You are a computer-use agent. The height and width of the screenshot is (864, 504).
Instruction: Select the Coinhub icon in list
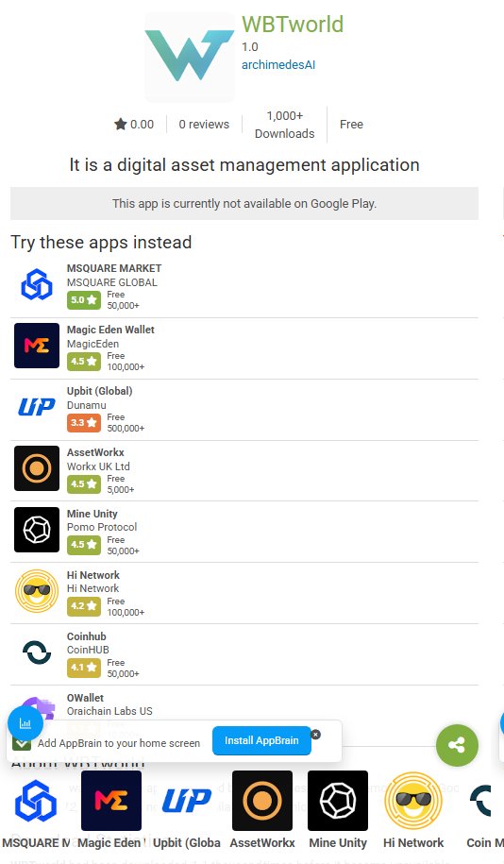click(x=37, y=652)
